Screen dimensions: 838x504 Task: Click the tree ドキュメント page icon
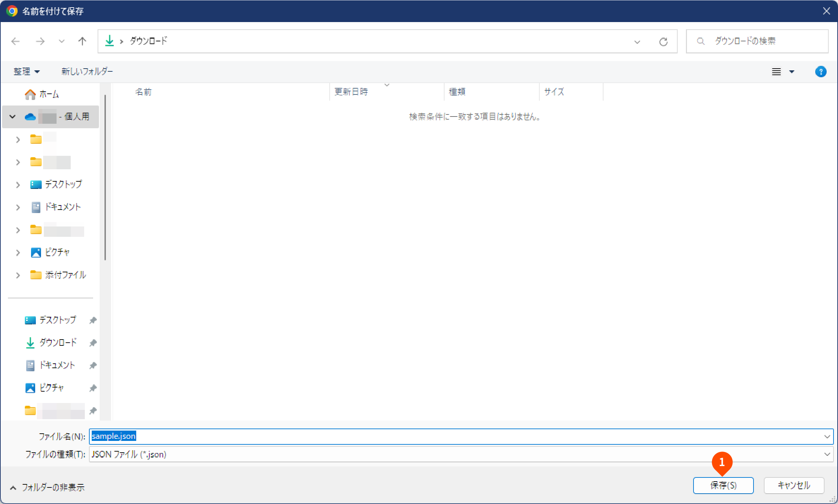coord(36,207)
